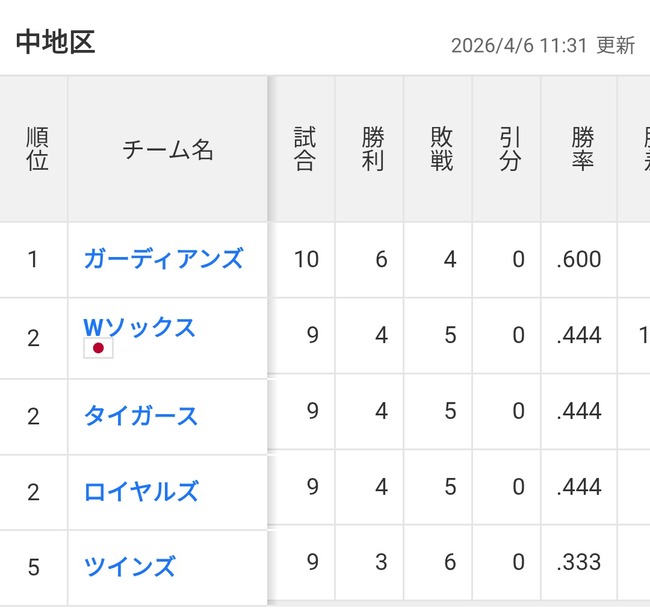
Task: Open the Wソックス team link
Action: (x=139, y=327)
